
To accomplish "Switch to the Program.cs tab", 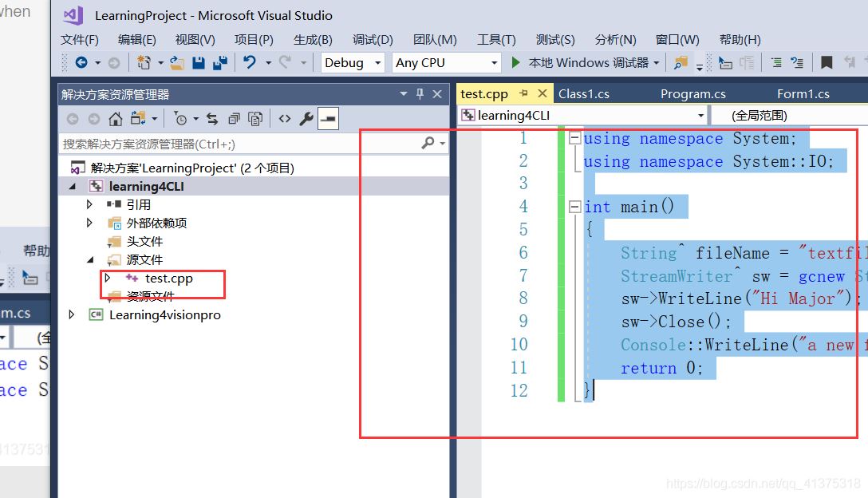I will [x=692, y=94].
